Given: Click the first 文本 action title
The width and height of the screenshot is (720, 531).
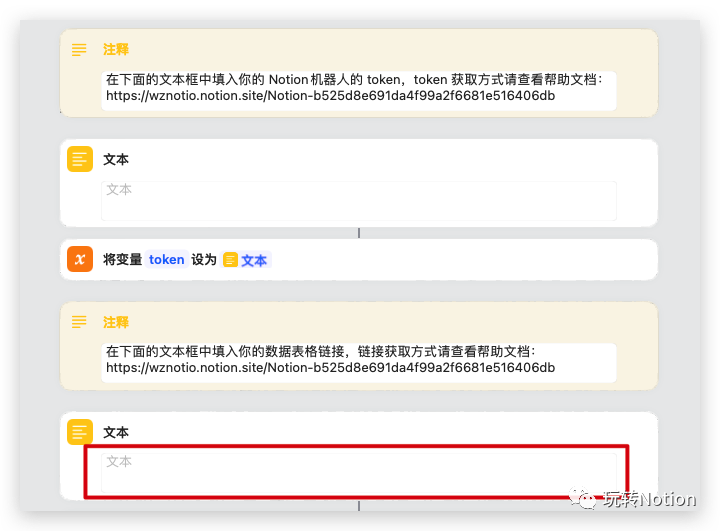Looking at the screenshot, I should click(x=116, y=160).
